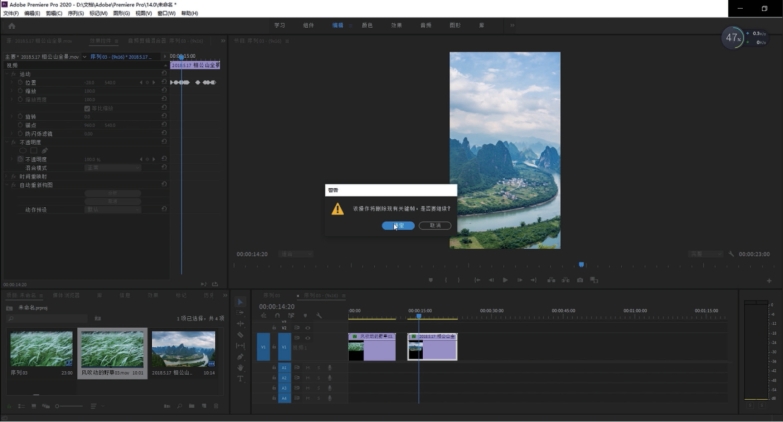783x422 pixels.
Task: Adjust Project panel thumbnail zoom slider
Action: click(68, 406)
